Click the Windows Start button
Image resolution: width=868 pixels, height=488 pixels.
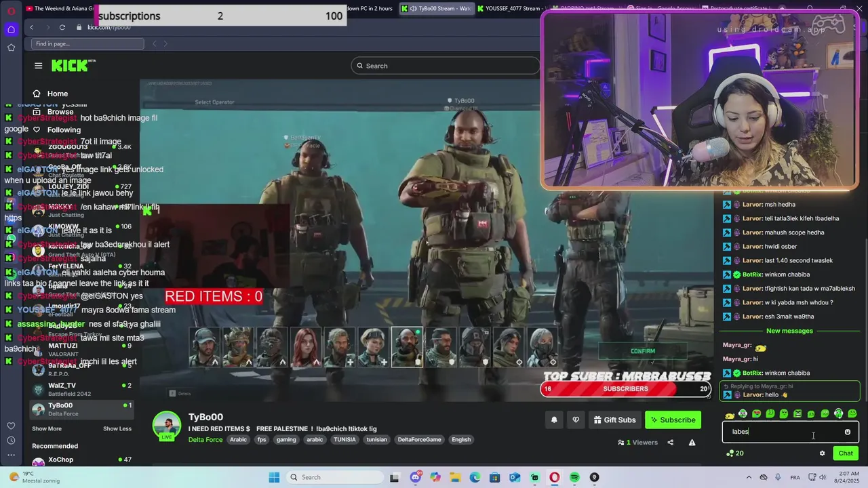274,477
